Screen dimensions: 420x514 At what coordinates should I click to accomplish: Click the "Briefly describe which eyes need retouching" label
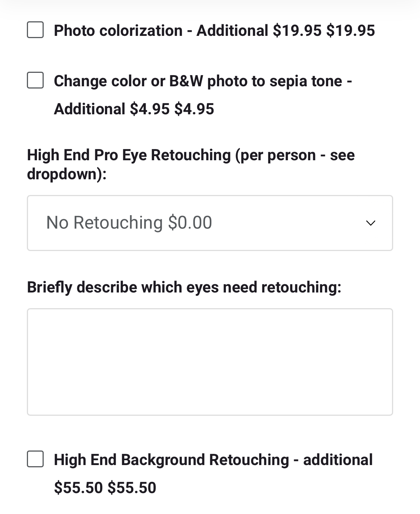point(184,287)
